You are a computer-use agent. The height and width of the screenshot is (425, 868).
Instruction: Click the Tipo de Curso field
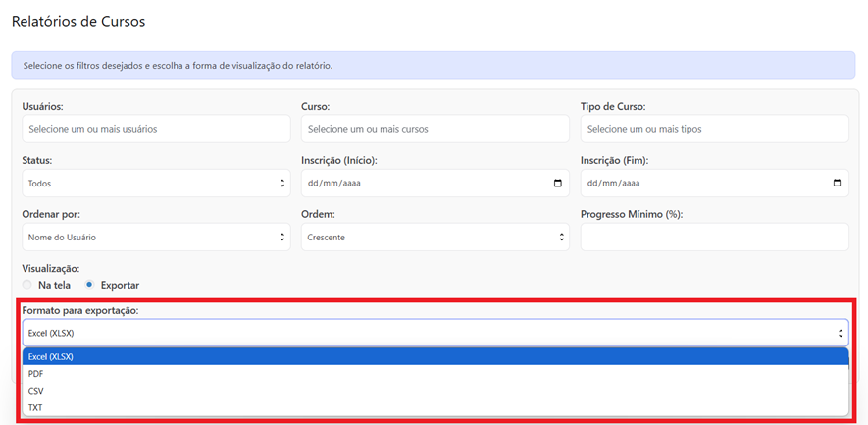(714, 129)
